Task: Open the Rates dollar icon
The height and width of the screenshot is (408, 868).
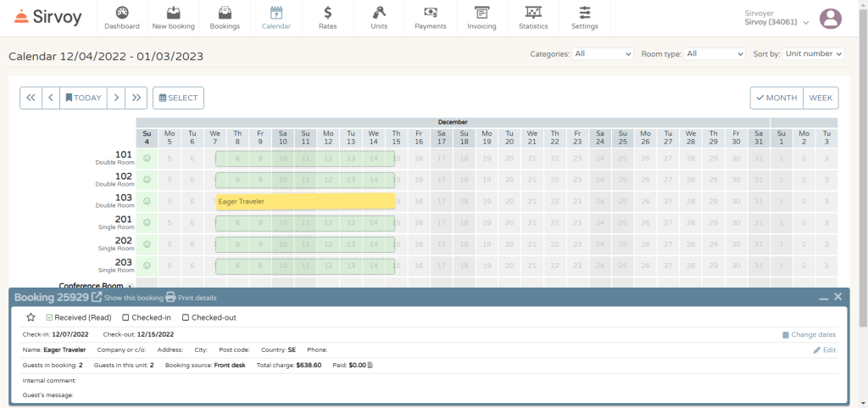Action: pos(327,13)
